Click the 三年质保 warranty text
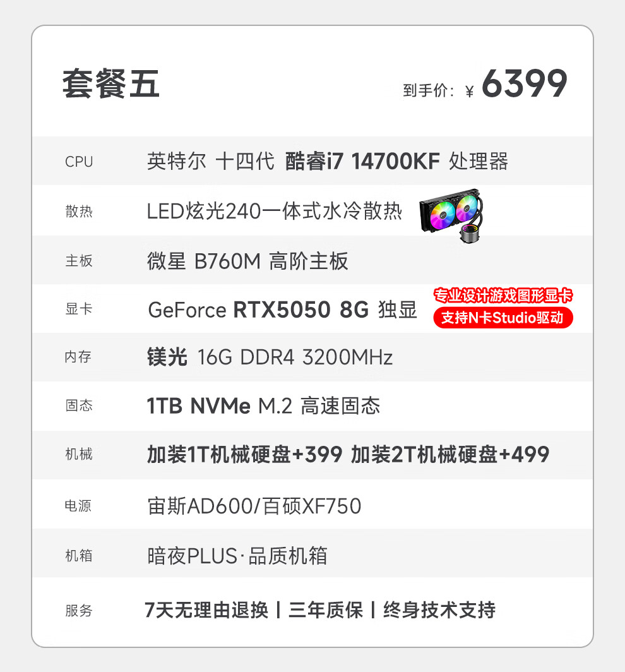The width and height of the screenshot is (625, 672). [326, 610]
